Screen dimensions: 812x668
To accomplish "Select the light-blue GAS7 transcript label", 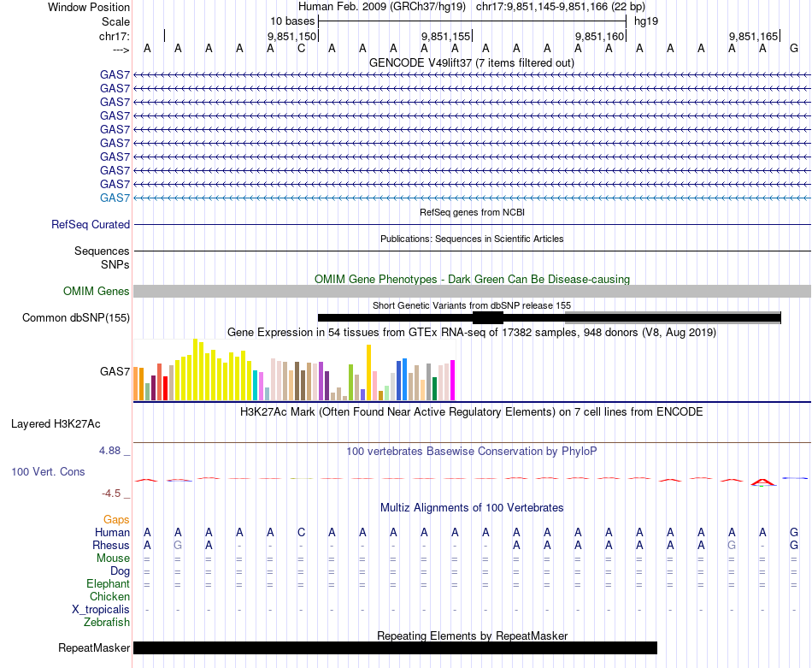I will (x=115, y=198).
